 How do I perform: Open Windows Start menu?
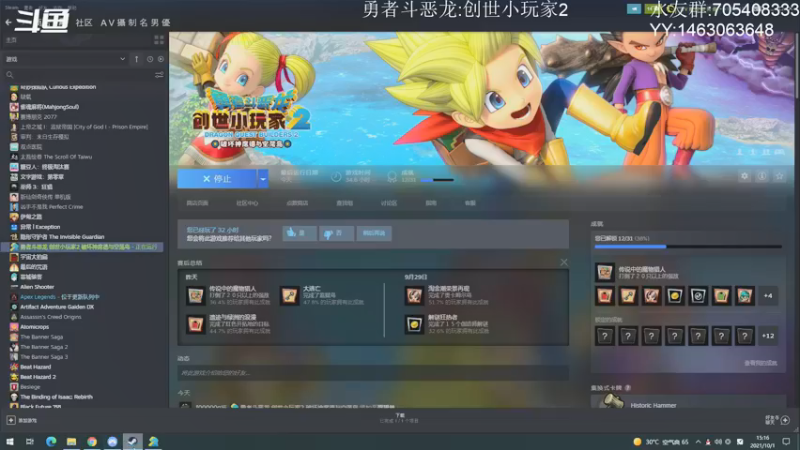pos(10,441)
